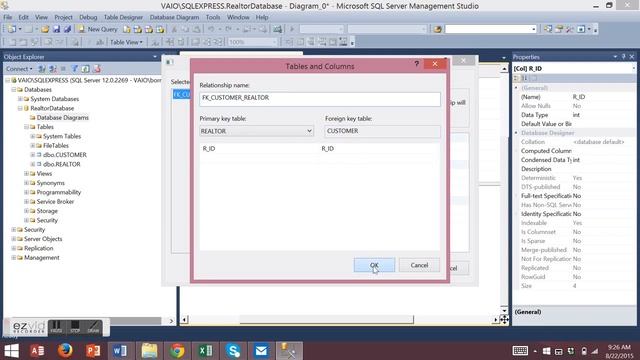
Task: Click the help question mark in dialog
Action: [x=416, y=64]
